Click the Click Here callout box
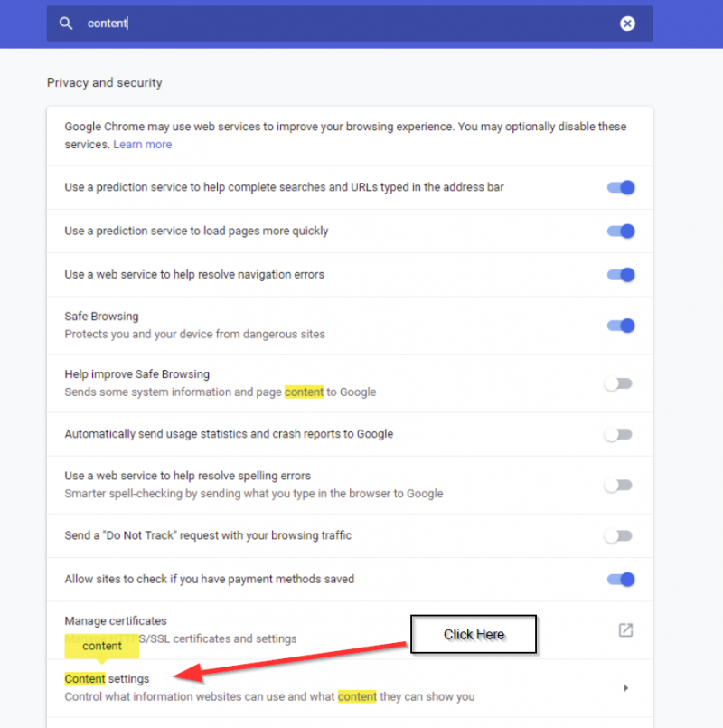Screen dimensions: 723x728 [473, 634]
